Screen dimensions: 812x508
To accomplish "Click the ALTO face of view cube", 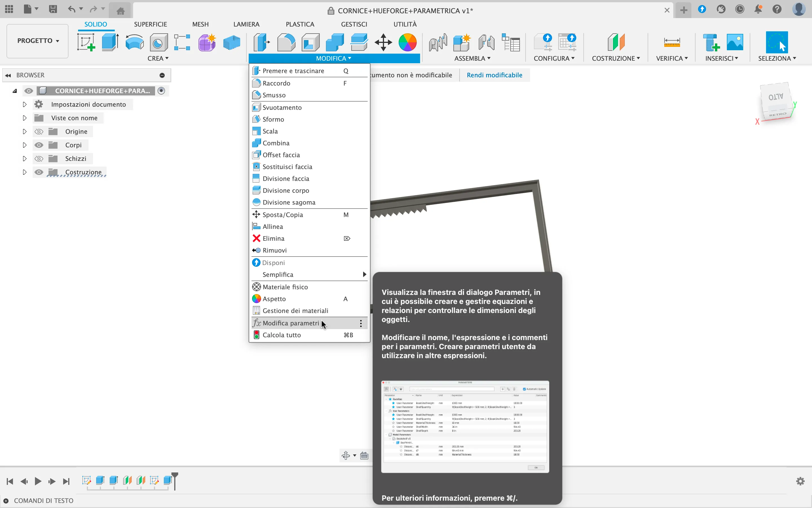I will 775,97.
